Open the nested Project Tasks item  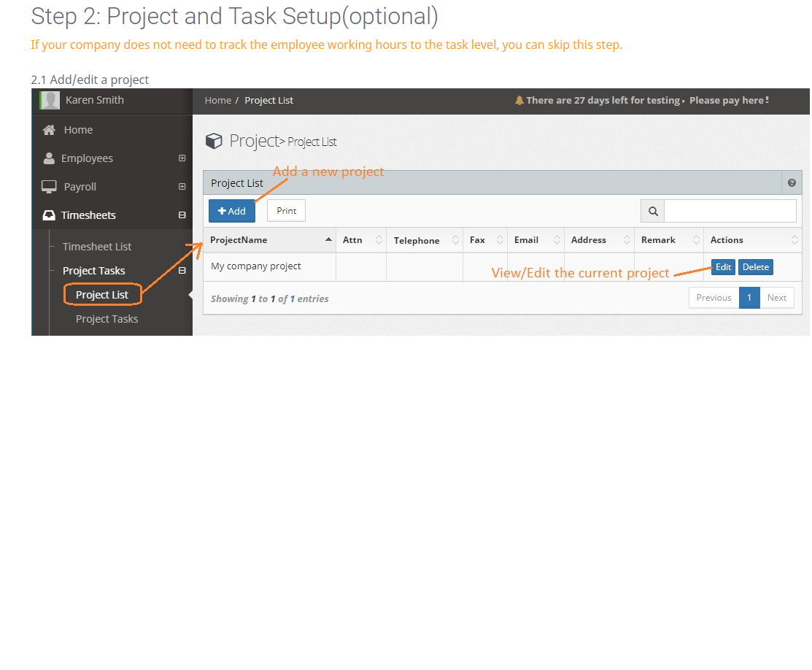(x=107, y=319)
